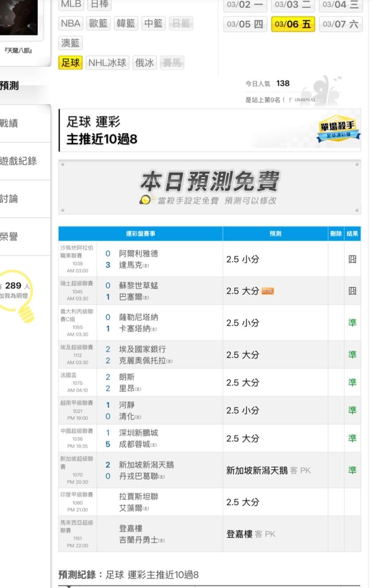
Task: Pick date 03/02 一
Action: (245, 5)
